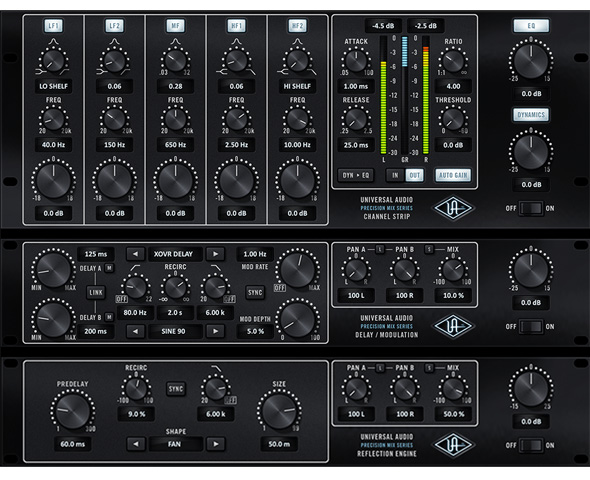The image size is (590, 480).
Task: Click the MOD DEPTH knob
Action: coord(298,319)
